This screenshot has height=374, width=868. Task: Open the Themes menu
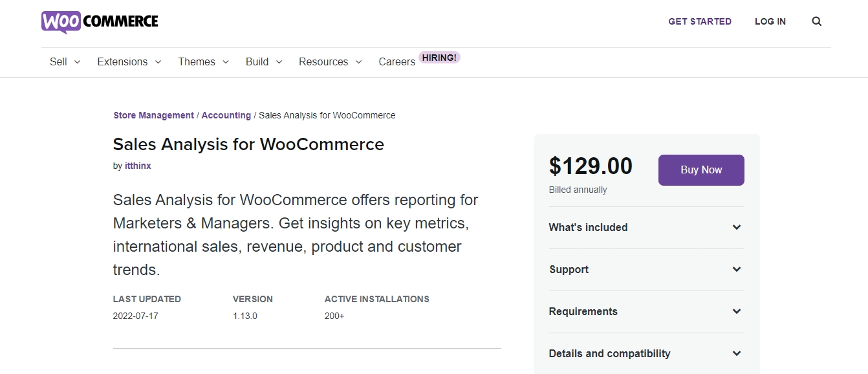[x=197, y=62]
